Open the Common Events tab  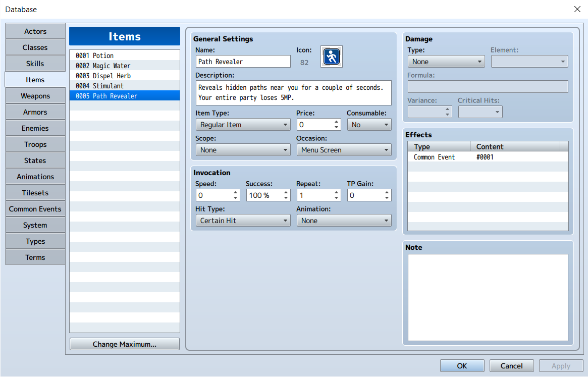tap(35, 208)
